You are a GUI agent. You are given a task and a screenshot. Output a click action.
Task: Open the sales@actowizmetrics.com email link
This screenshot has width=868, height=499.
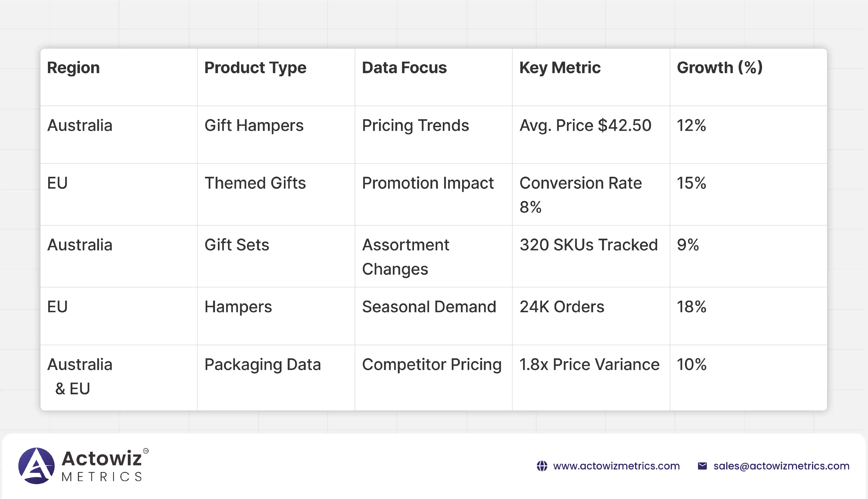point(781,466)
